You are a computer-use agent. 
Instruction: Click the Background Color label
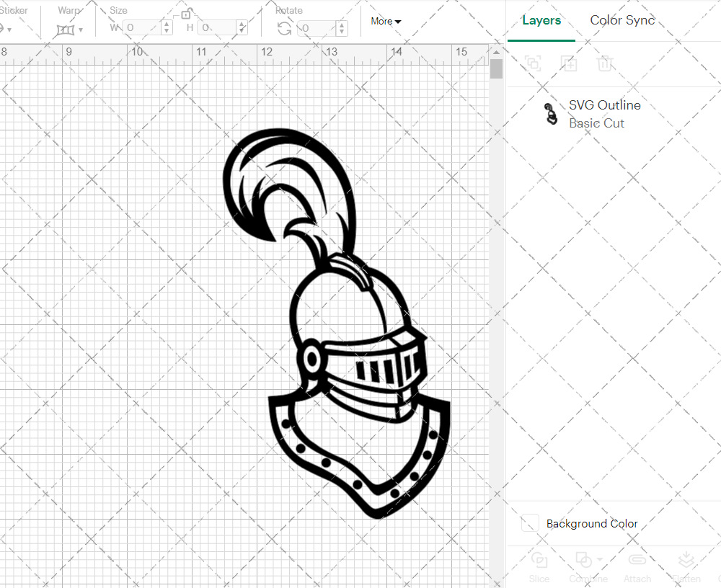point(592,523)
